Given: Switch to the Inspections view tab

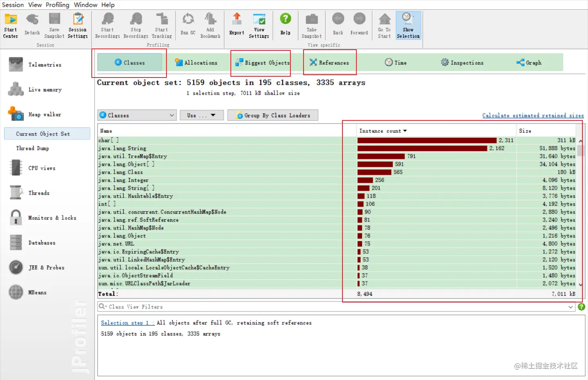Looking at the screenshot, I should (x=462, y=62).
